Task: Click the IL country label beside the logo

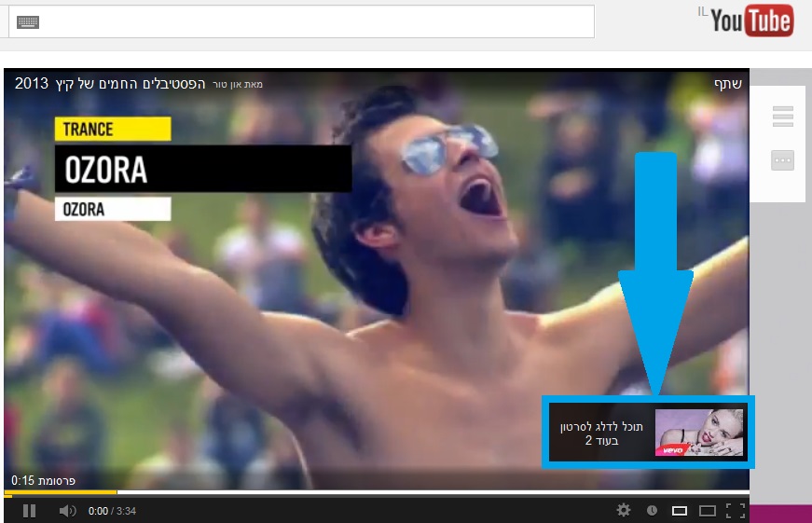Action: coord(702,11)
